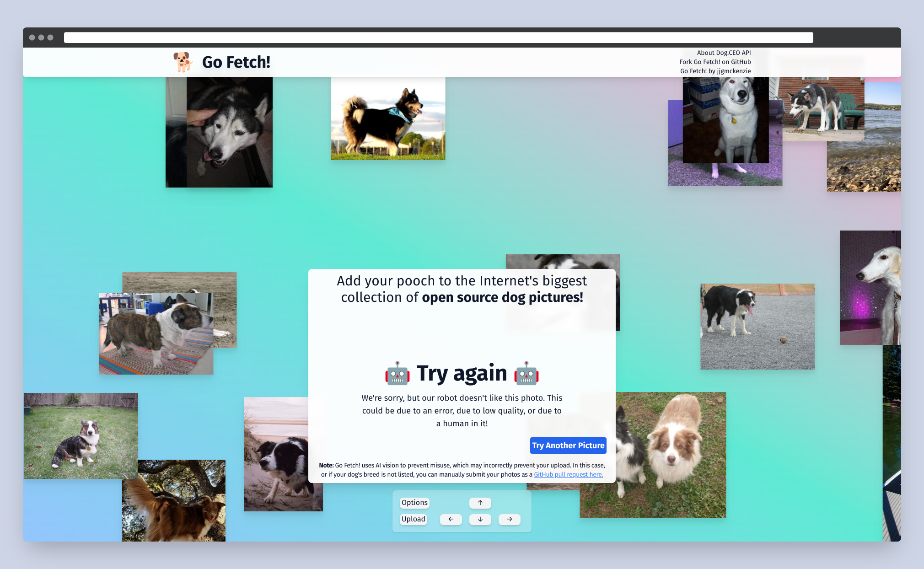Screen dimensions: 924x569
Task: Click the download arrow down icon
Action: pos(480,520)
